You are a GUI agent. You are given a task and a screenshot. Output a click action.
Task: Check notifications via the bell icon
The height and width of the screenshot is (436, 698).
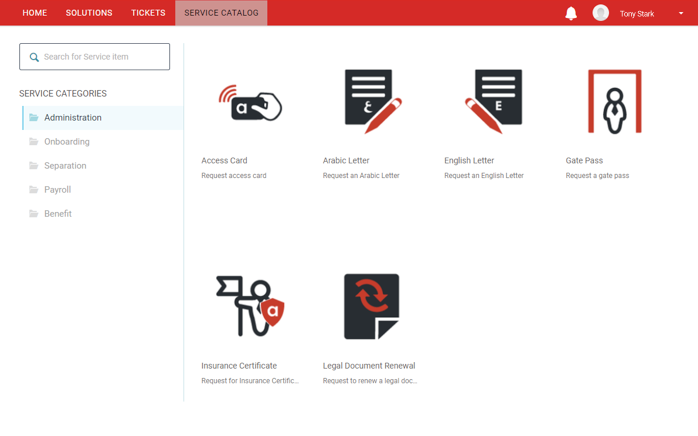coord(571,13)
